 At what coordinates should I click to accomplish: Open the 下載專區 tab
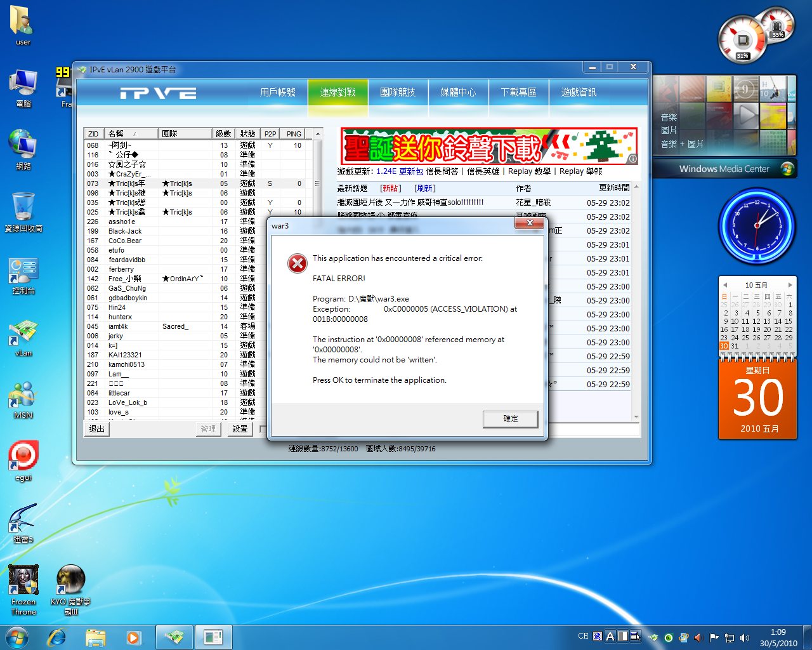click(x=518, y=93)
